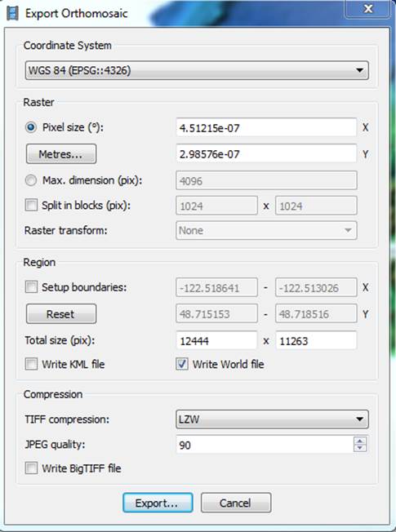This screenshot has height=532, width=396.
Task: Expand the Raster transform dropdown
Action: pos(266,230)
